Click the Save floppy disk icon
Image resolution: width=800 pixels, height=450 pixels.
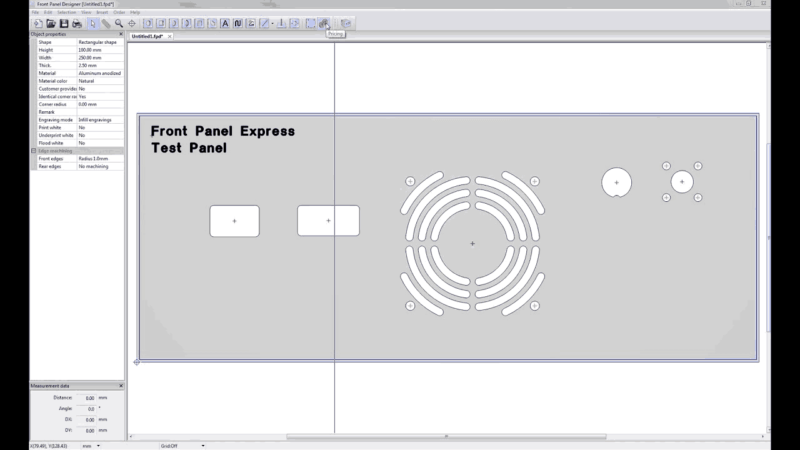point(64,23)
